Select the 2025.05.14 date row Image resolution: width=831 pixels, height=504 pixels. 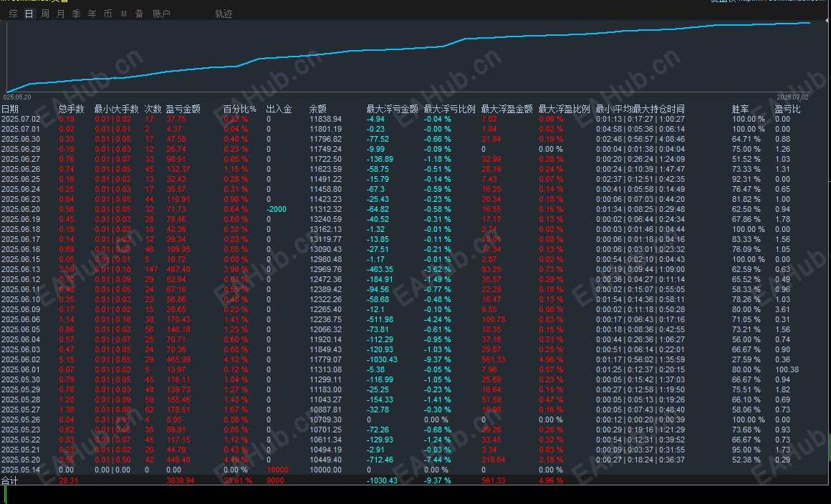pos(21,470)
